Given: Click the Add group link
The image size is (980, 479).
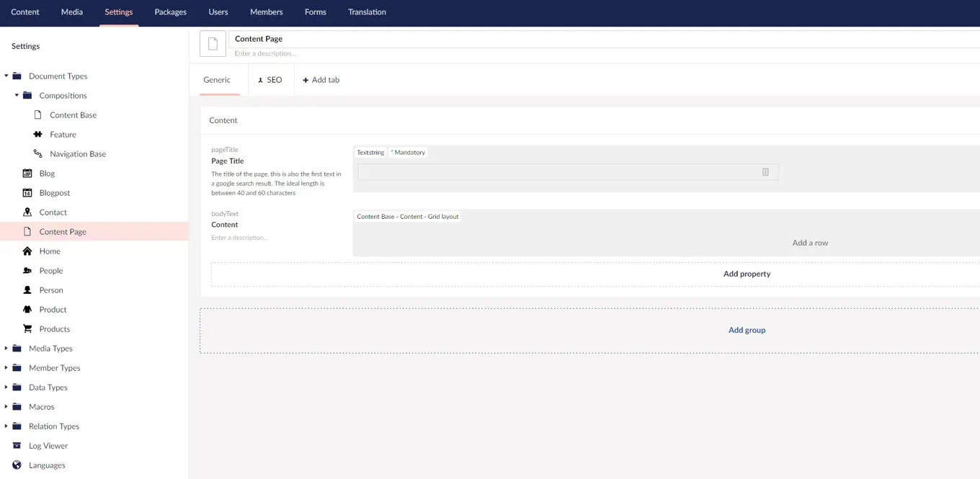Looking at the screenshot, I should click(747, 330).
